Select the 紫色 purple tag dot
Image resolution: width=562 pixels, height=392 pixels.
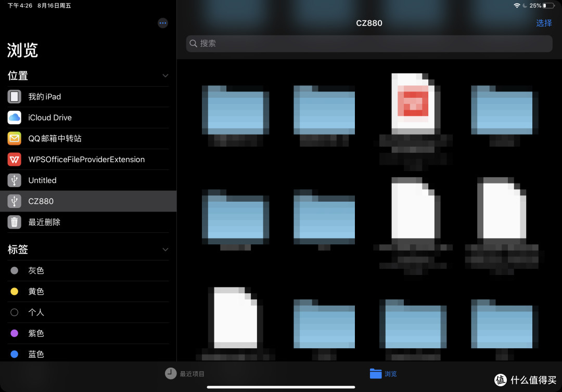point(15,333)
